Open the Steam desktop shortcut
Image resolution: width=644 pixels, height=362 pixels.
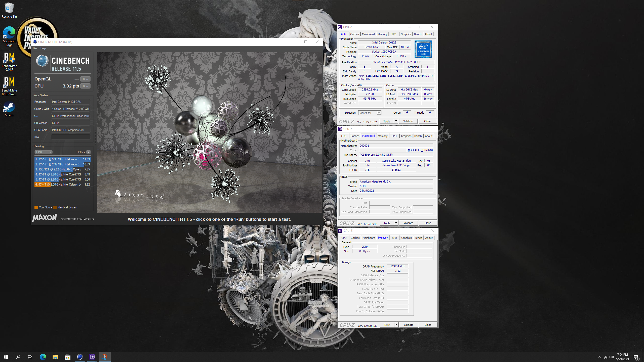[9, 109]
